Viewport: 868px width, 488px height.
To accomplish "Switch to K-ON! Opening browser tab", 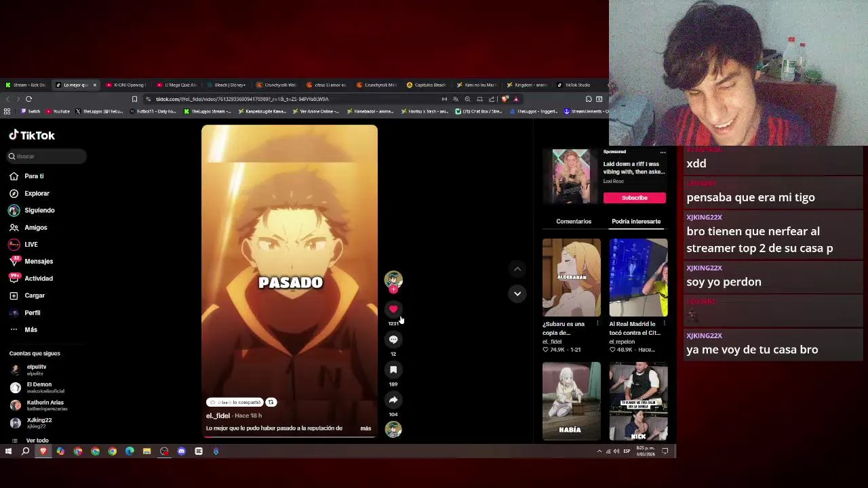I will click(x=126, y=85).
